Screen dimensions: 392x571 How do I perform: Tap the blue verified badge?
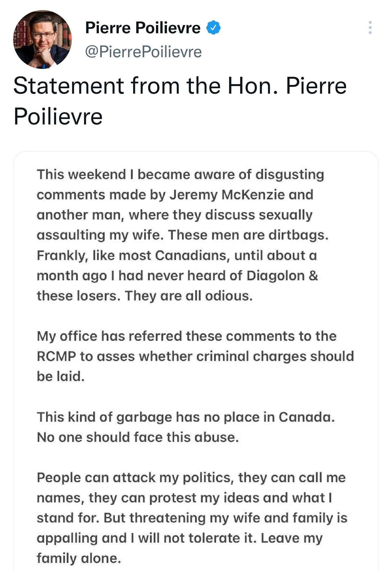[214, 28]
